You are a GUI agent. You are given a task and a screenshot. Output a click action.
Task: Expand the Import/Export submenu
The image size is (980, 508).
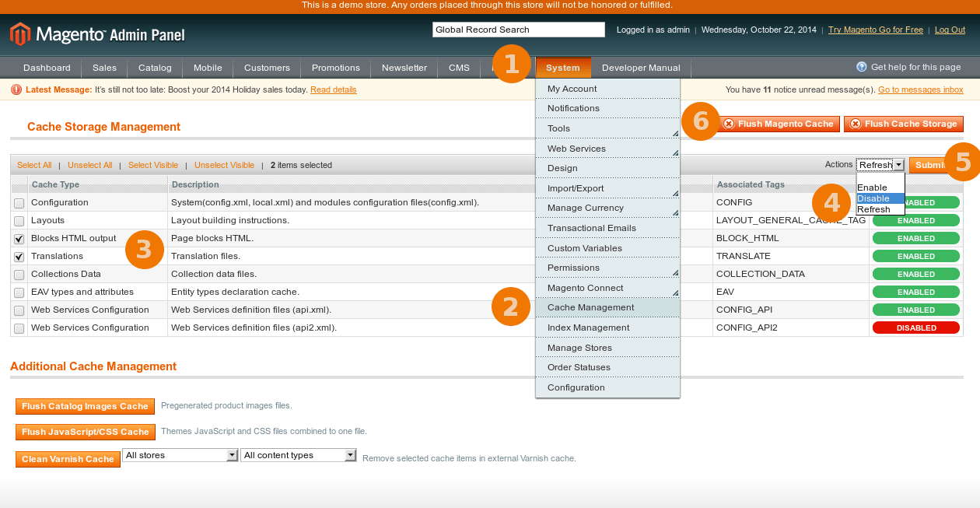[x=607, y=188]
